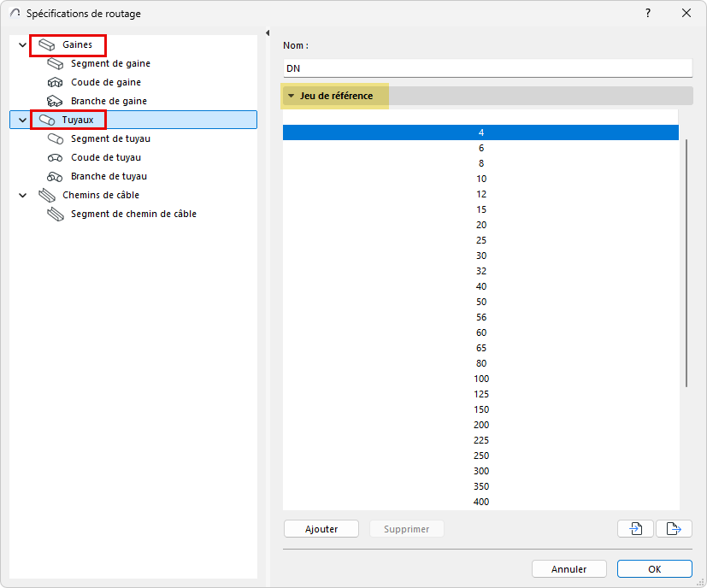Select Segment de tuyau in tree

(110, 139)
